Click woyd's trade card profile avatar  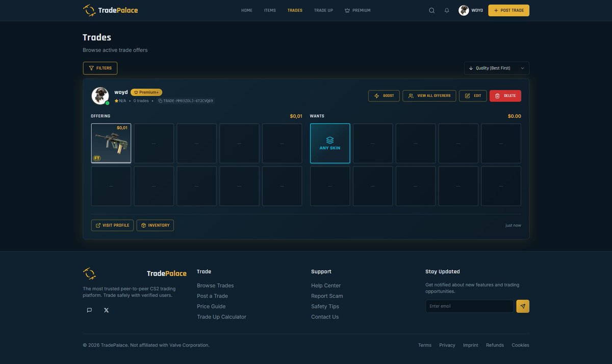coord(100,96)
